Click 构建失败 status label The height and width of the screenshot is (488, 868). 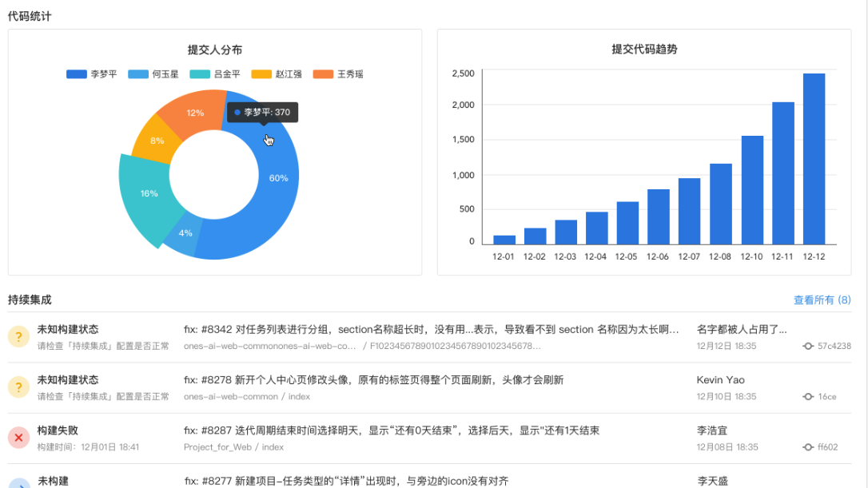[58, 430]
